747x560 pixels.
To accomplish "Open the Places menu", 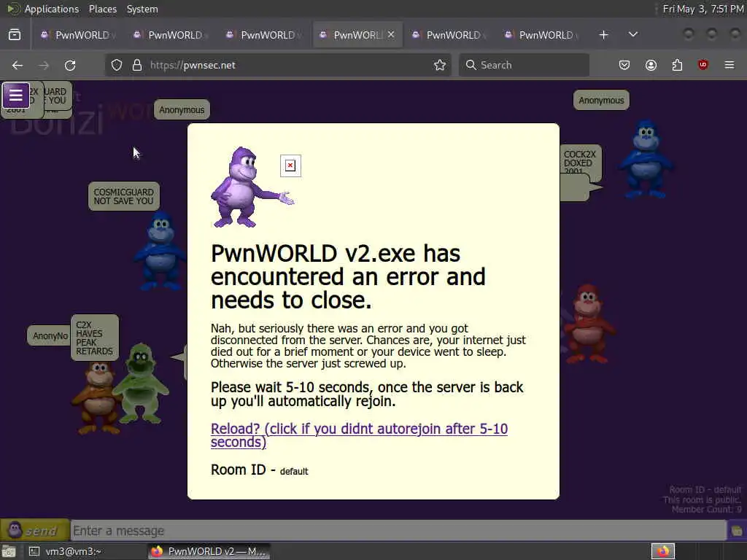I will pos(102,9).
